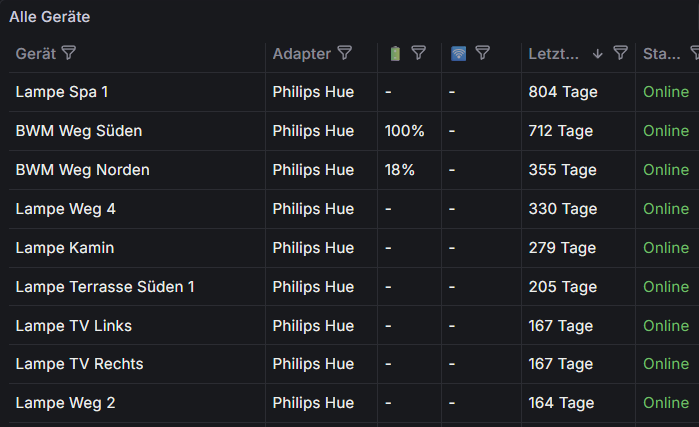
Task: Open the filter for the Adapter column
Action: coord(345,53)
